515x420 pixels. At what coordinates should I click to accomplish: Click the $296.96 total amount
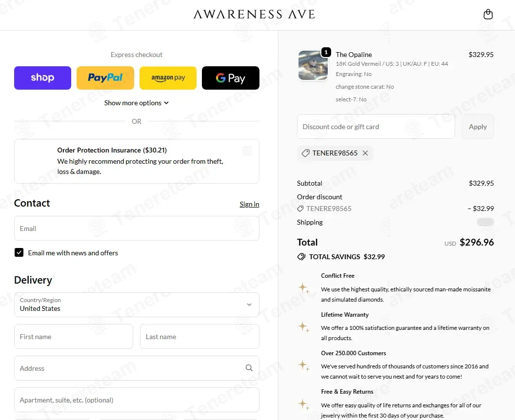[x=476, y=242]
